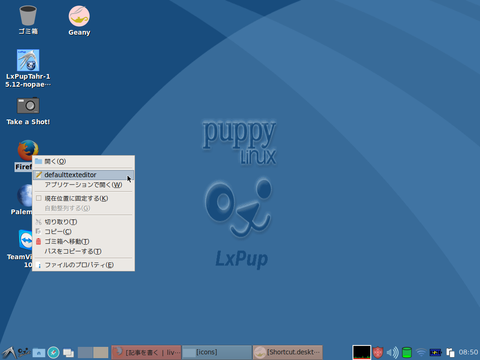Viewport: 480px width, 360px height.
Task: Launch the web browser compass icon in taskbar
Action: pyautogui.click(x=53, y=352)
